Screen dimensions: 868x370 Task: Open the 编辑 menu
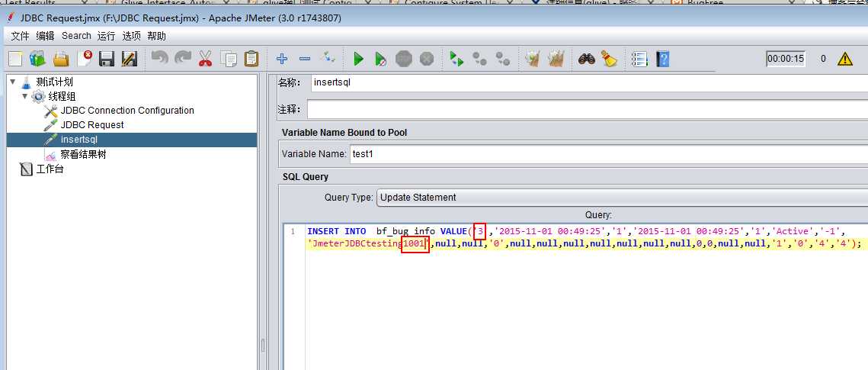[x=46, y=36]
